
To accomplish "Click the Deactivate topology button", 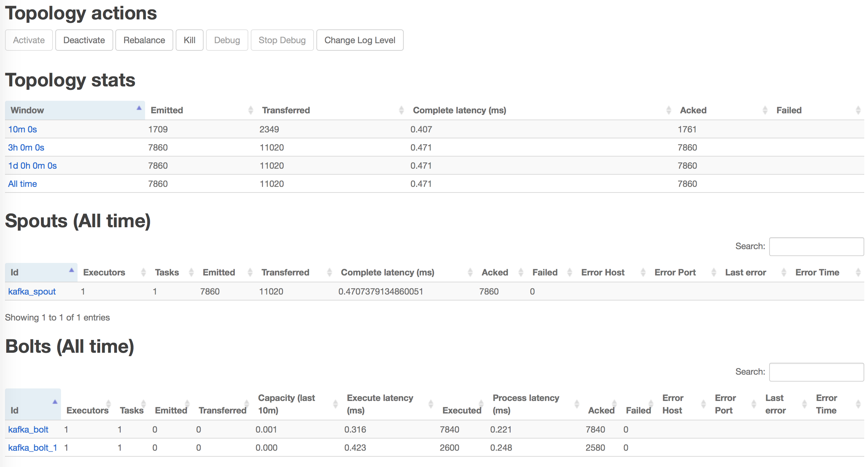I will coord(84,40).
